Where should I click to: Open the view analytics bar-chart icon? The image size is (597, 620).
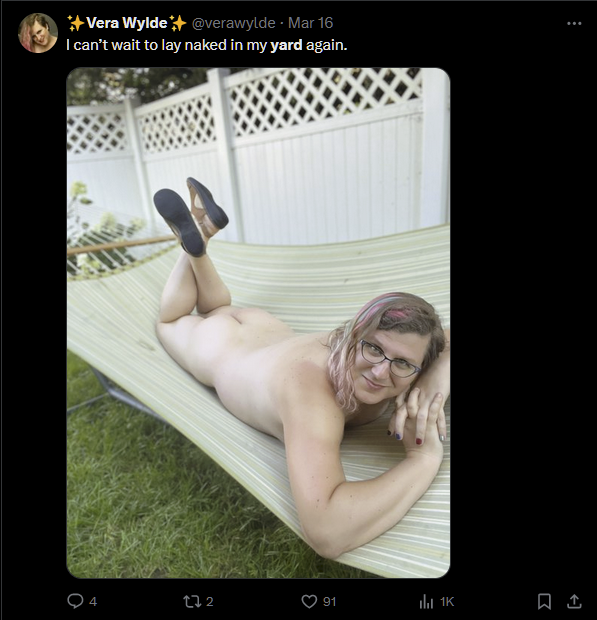426,601
